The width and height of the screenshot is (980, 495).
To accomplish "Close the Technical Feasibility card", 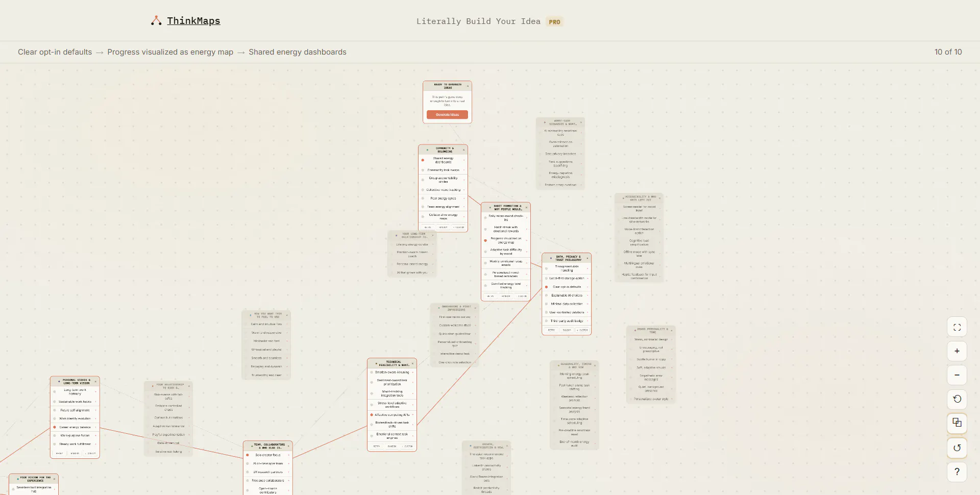I will 412,363.
